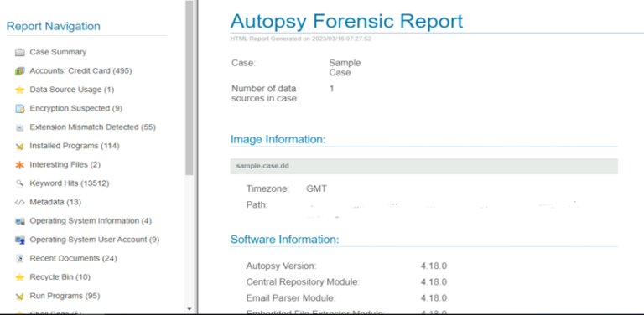Click the navigation scrollbar down arrow

point(189,309)
